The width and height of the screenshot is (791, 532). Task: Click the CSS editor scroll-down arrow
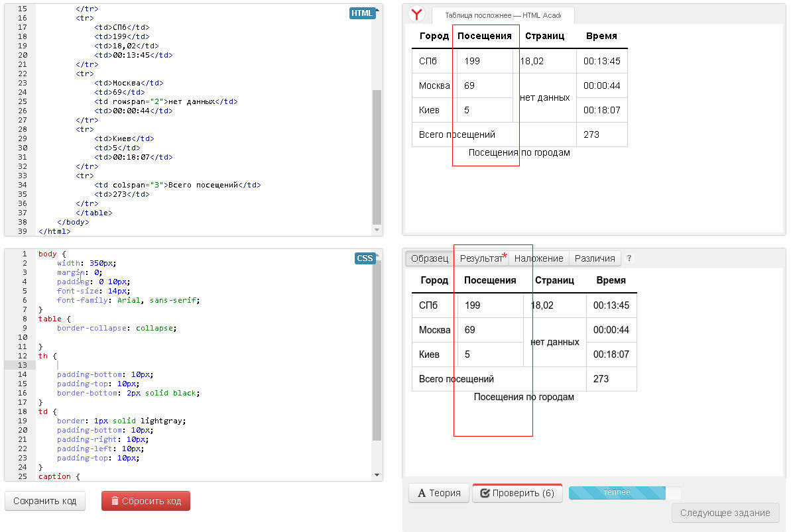pos(377,475)
